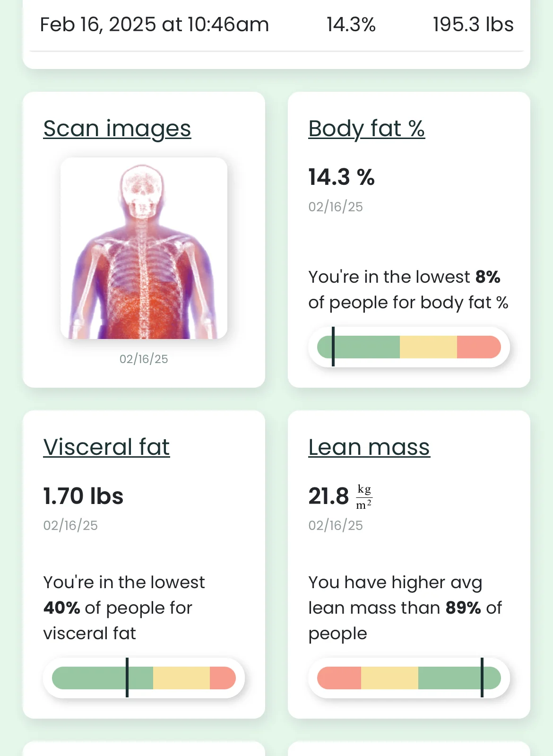Click the body scan skeleton thumbnail

[x=144, y=248]
